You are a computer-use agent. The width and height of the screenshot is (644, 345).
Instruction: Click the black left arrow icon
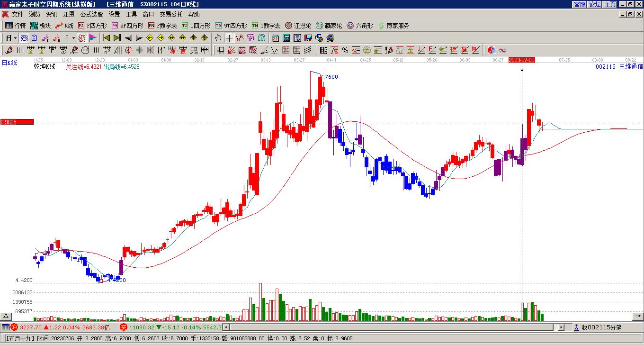click(128, 38)
